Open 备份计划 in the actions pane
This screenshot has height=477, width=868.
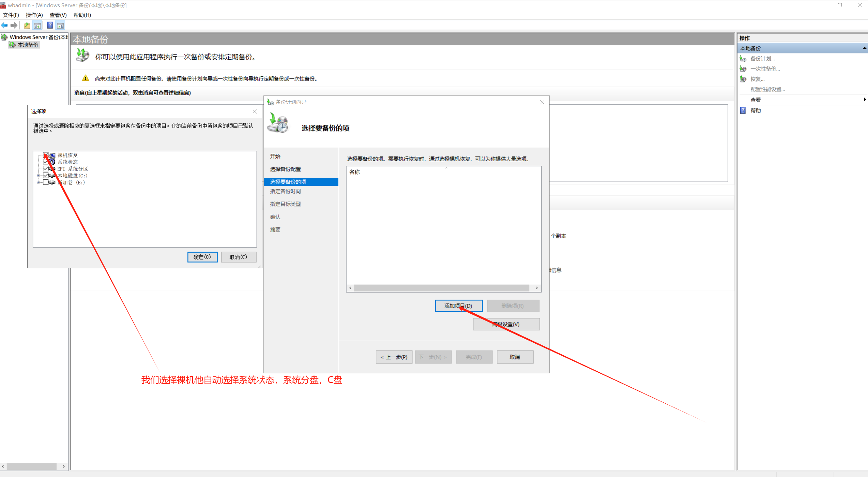[762, 59]
